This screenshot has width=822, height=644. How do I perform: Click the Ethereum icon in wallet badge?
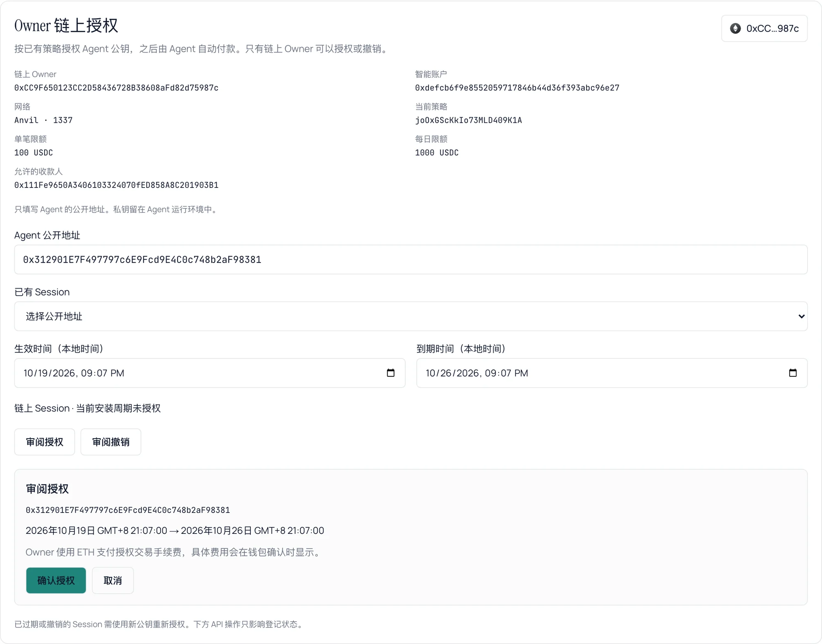coord(735,28)
